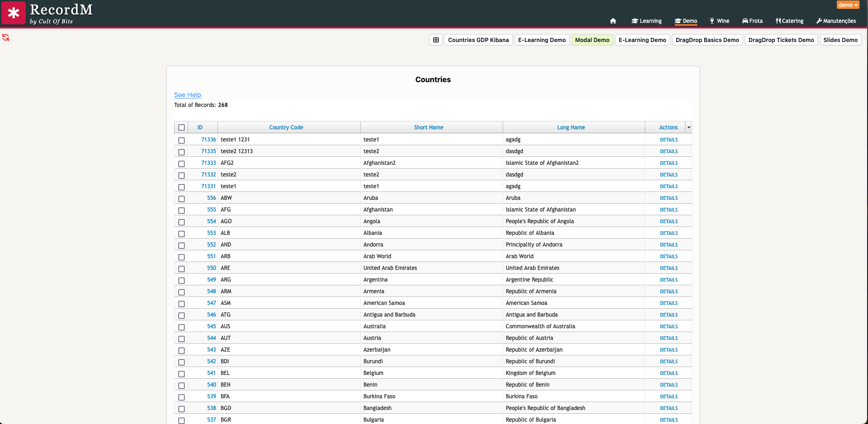Click the See Help link
The width and height of the screenshot is (868, 424).
tap(188, 95)
